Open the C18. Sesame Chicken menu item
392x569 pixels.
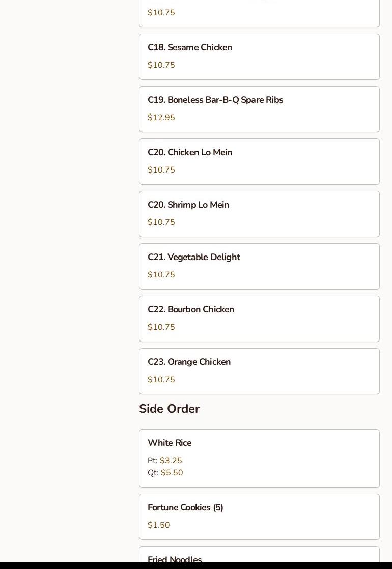[259, 56]
